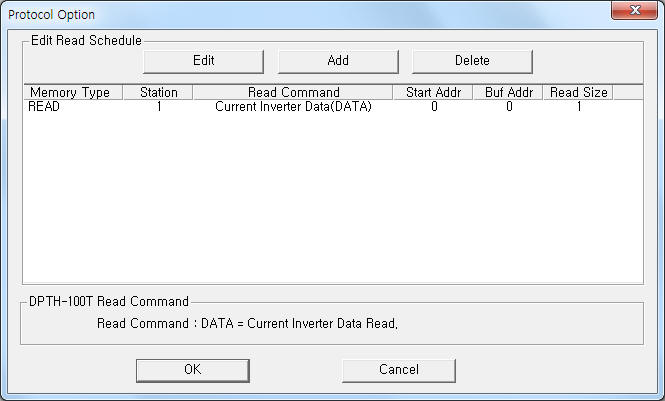The image size is (665, 401).
Task: Click the Read Size value 1 cell
Action: (x=578, y=106)
